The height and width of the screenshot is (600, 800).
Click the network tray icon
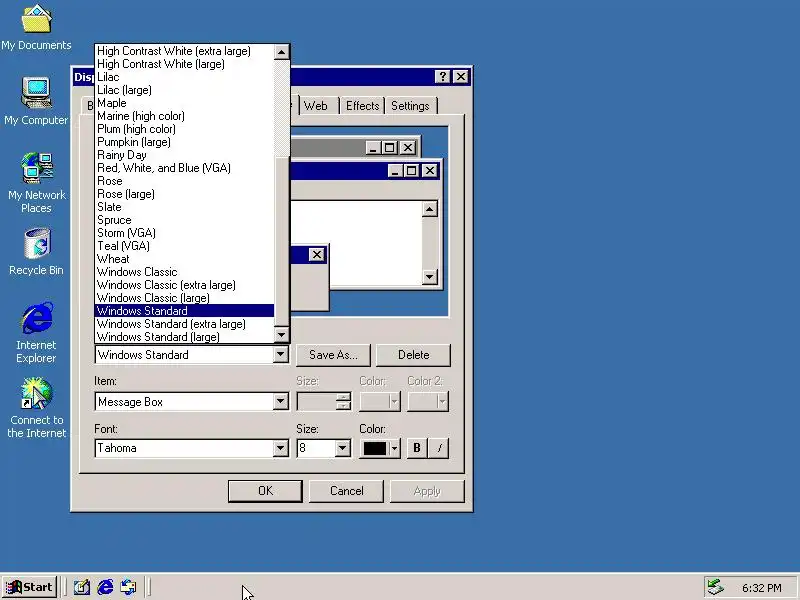(715, 587)
